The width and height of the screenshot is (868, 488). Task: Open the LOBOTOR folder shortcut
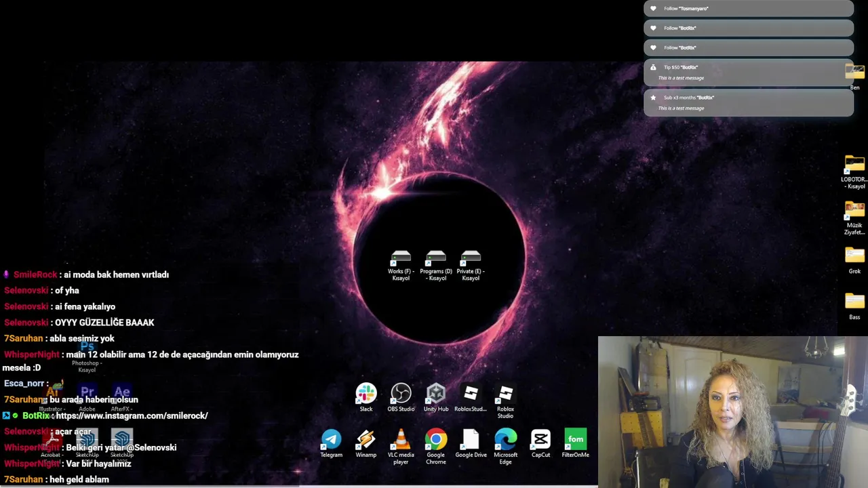(854, 172)
